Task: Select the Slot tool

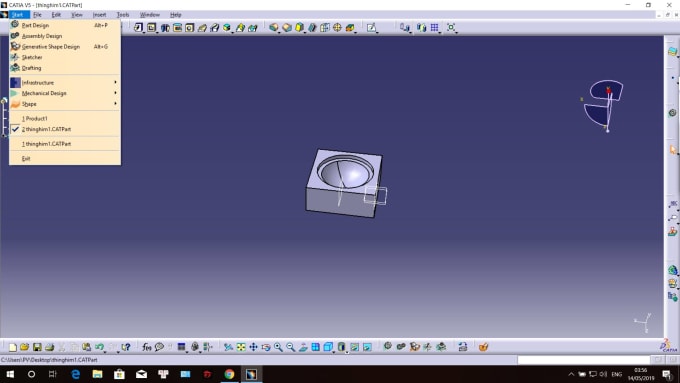Action: pyautogui.click(x=214, y=28)
